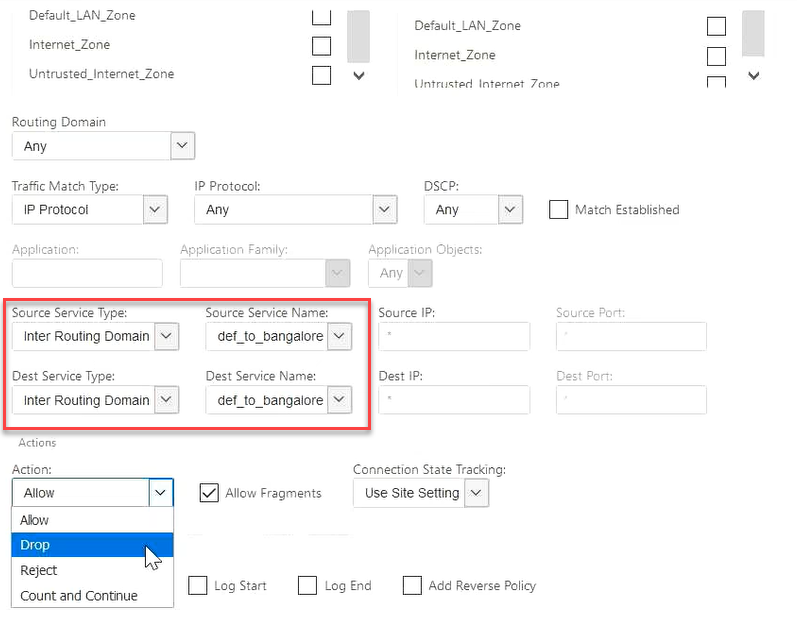Screen dimensions: 797x622
Task: Enable the Match Established checkbox
Action: point(558,209)
